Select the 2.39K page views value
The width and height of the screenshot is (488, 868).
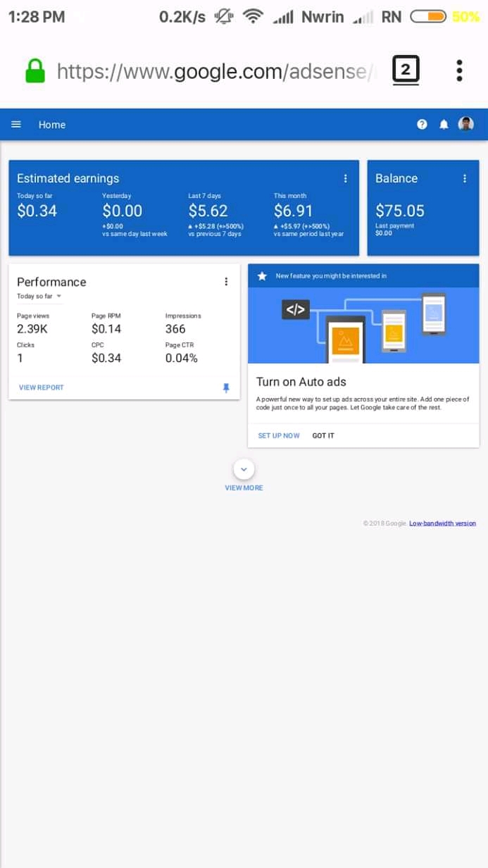[32, 329]
